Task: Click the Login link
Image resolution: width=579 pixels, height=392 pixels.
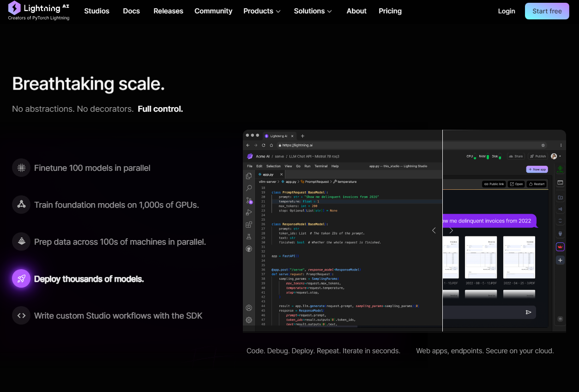Action: pyautogui.click(x=507, y=11)
